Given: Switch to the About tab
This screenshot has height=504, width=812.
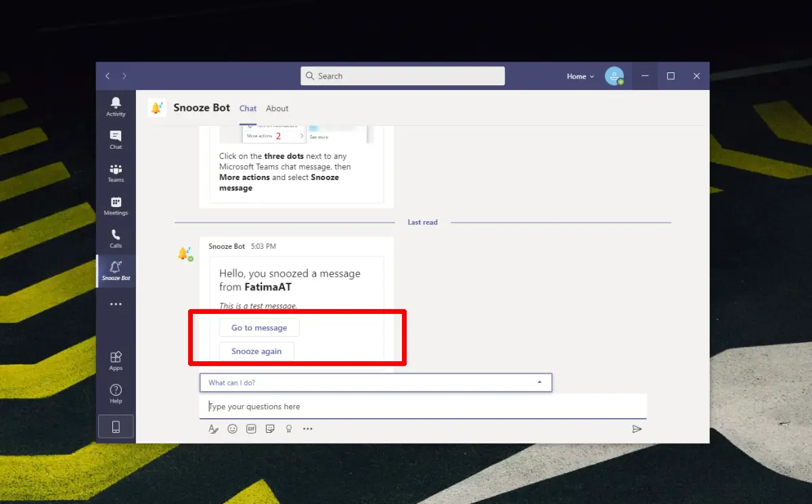Looking at the screenshot, I should pos(277,108).
